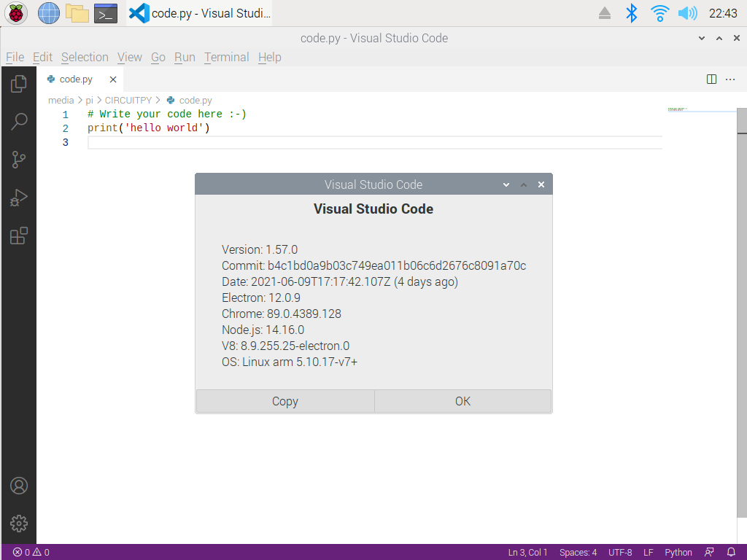Open the volume control tray icon

point(687,13)
